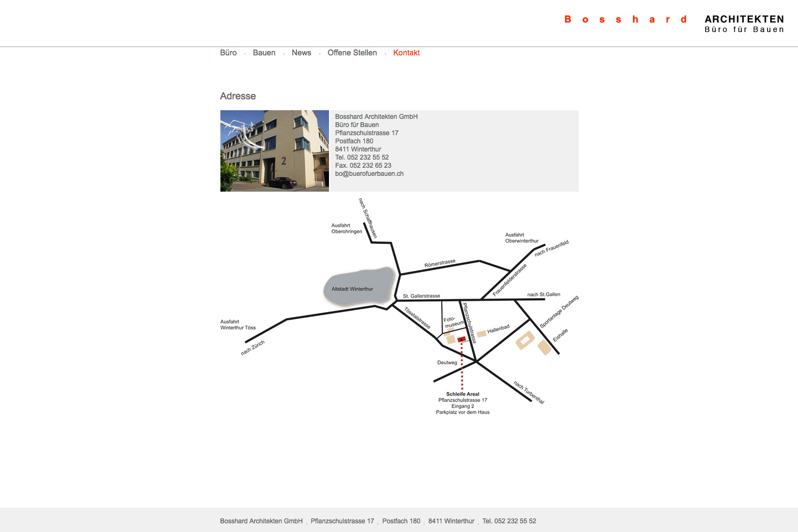798x532 pixels.
Task: Click the Eishalle building icon
Action: tap(544, 348)
